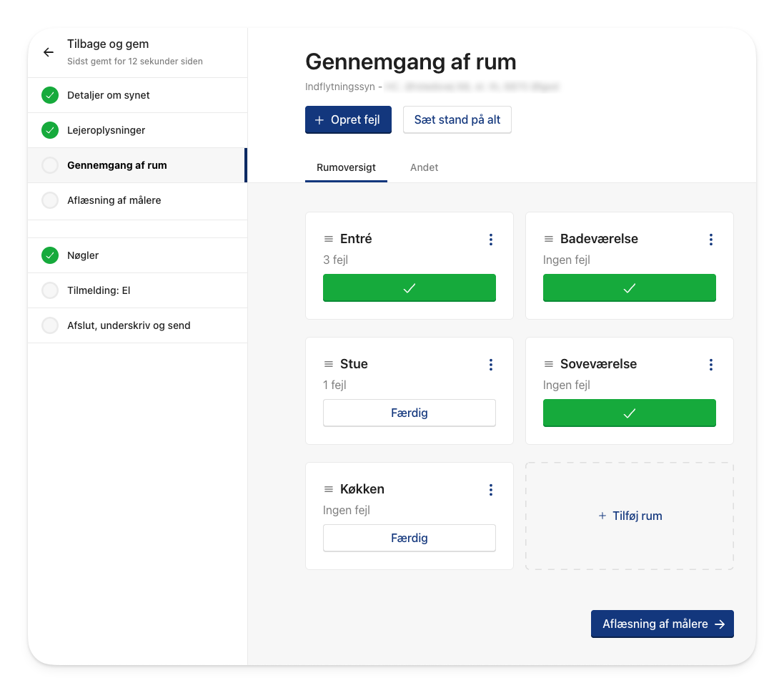Continue with Aflæsning af målere button

662,624
